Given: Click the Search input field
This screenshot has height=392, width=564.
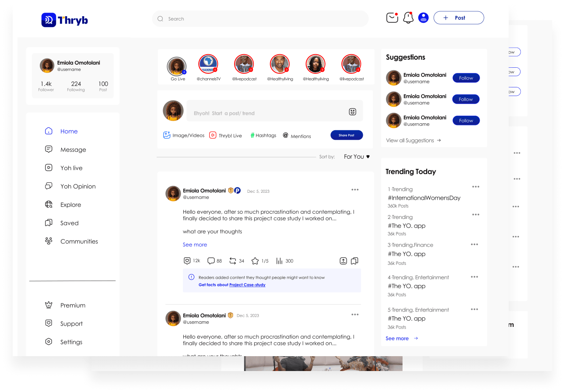Looking at the screenshot, I should pyautogui.click(x=260, y=19).
